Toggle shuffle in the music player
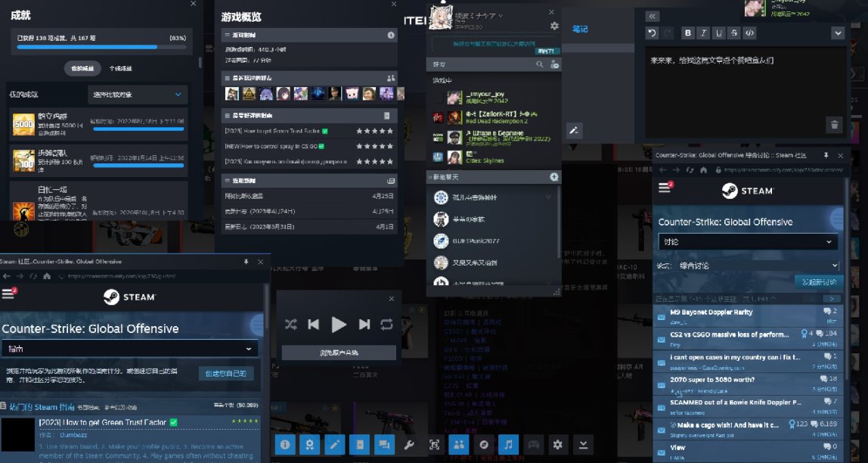Viewport: 868px width, 463px height. (x=290, y=325)
